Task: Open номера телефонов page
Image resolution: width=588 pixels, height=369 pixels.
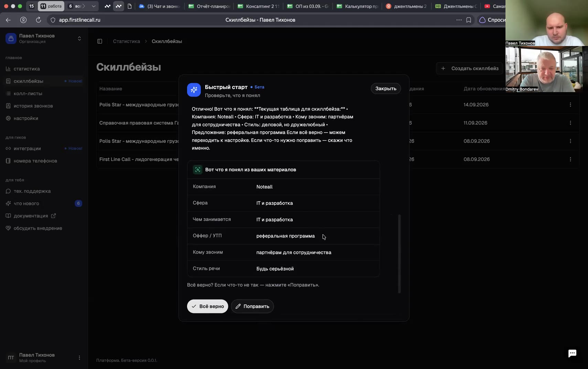Action: pyautogui.click(x=35, y=161)
